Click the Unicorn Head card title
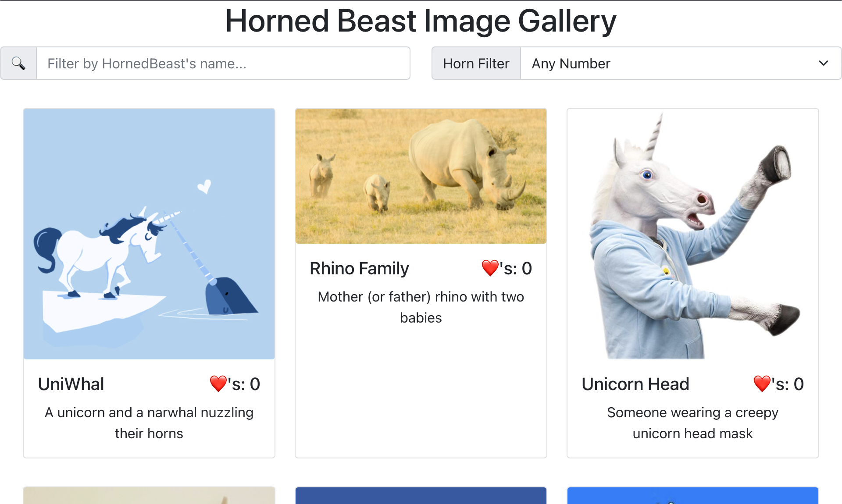 point(635,384)
